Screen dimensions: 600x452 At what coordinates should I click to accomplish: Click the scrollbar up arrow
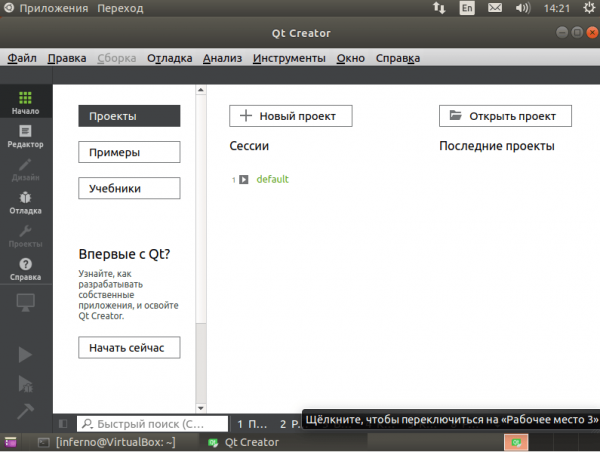201,90
